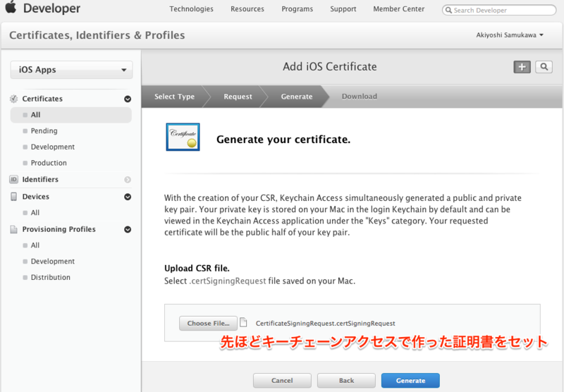Select Pending certificates
Image resolution: width=564 pixels, height=392 pixels.
(x=44, y=131)
